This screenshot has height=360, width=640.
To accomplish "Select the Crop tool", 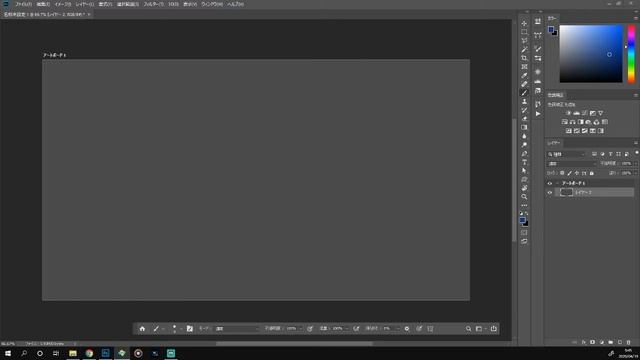I will tap(524, 58).
